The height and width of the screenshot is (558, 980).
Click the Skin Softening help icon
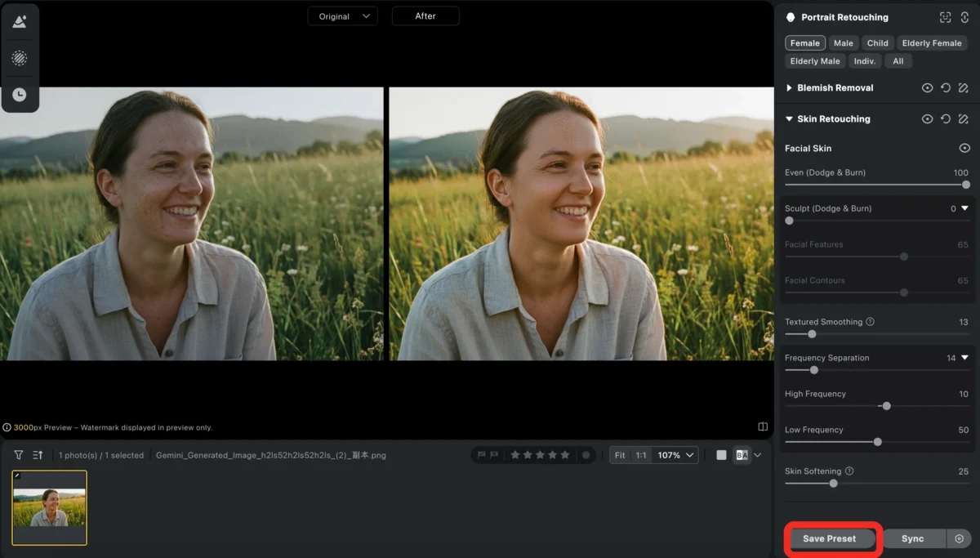click(x=849, y=471)
